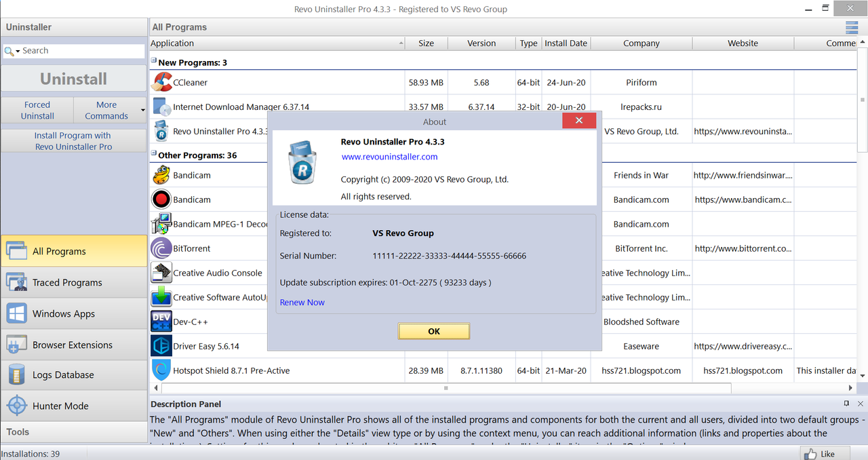Sort by the Size column header
The height and width of the screenshot is (460, 868).
(427, 43)
